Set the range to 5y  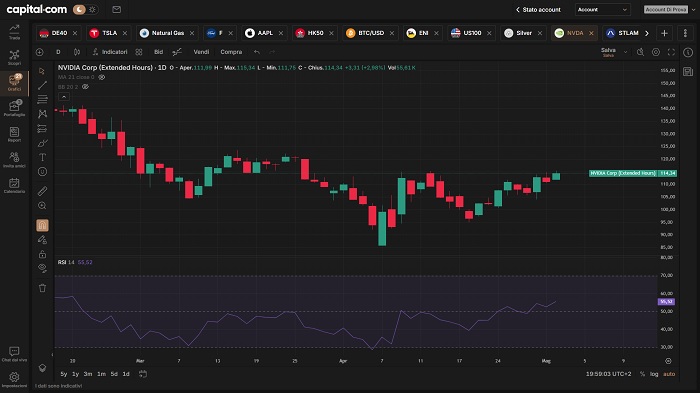click(x=64, y=374)
